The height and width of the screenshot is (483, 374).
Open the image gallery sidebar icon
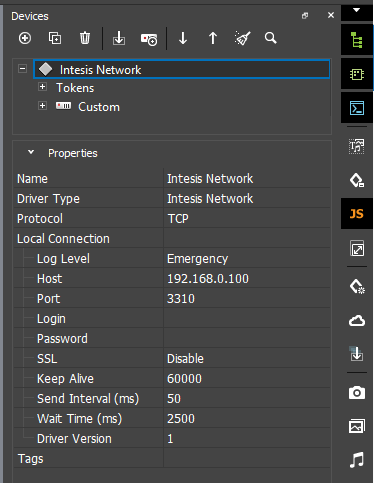(x=357, y=426)
